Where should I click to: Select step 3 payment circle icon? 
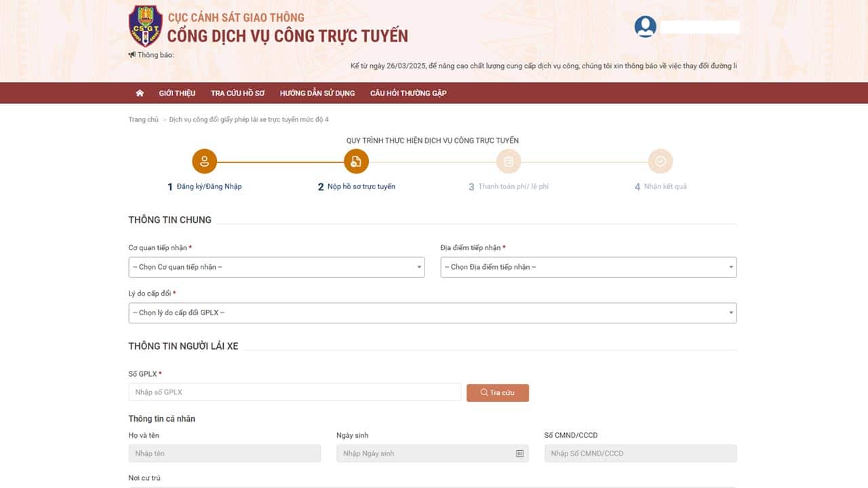click(509, 161)
